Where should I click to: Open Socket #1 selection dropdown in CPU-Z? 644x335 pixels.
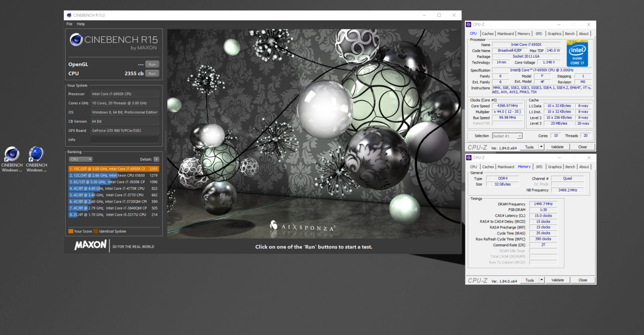[x=507, y=136]
